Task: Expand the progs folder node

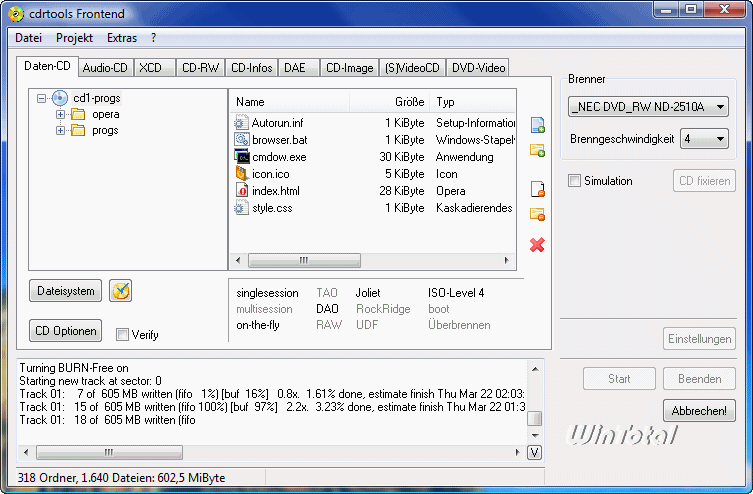Action: [x=60, y=130]
